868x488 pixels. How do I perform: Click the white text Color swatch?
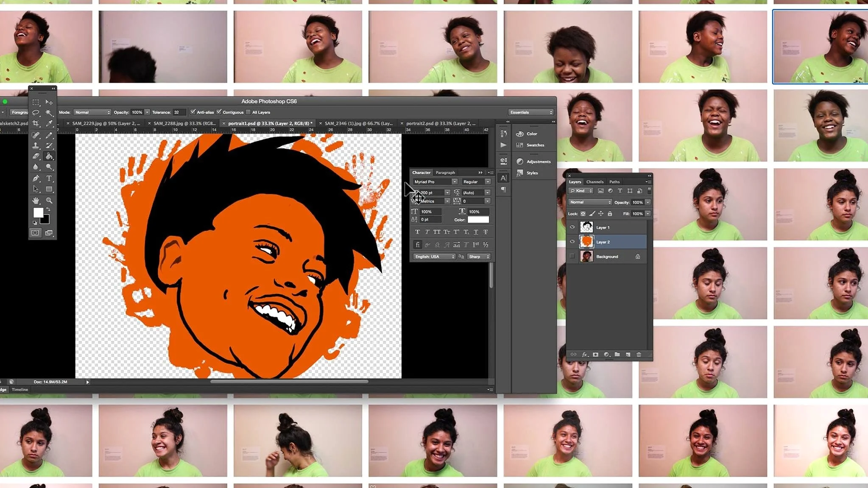coord(478,220)
